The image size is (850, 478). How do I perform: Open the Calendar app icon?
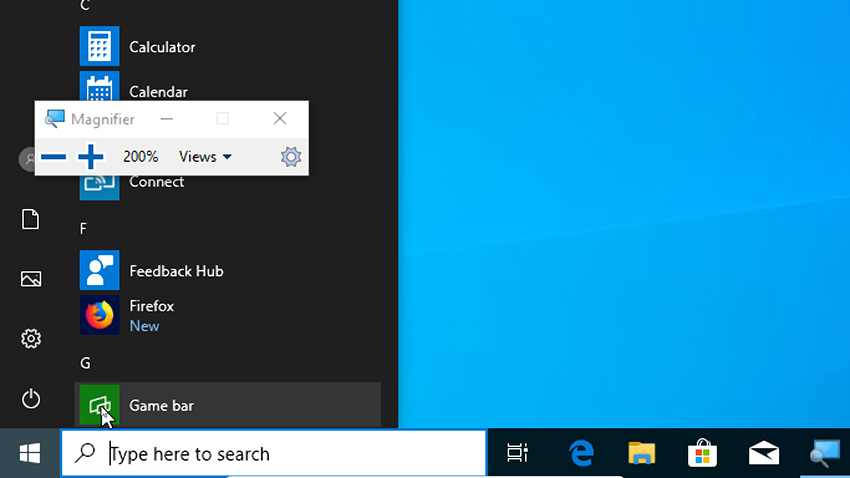coord(99,86)
